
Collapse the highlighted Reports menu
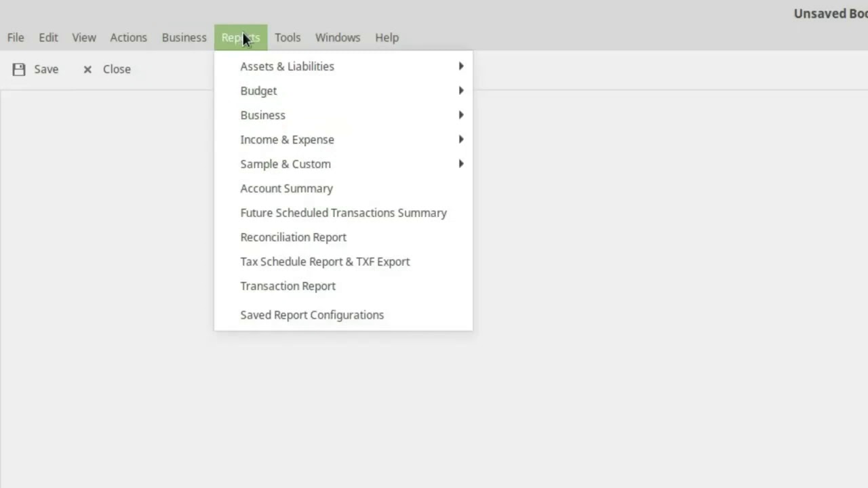241,37
